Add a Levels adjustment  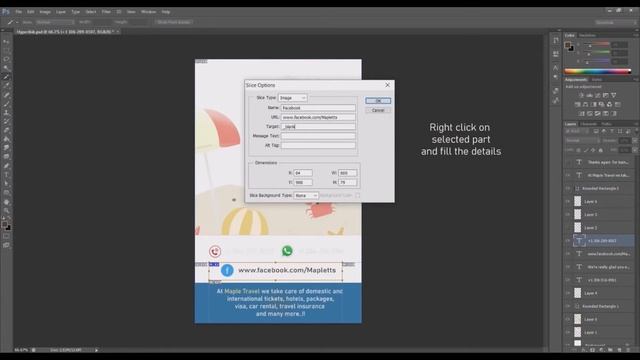[589, 95]
